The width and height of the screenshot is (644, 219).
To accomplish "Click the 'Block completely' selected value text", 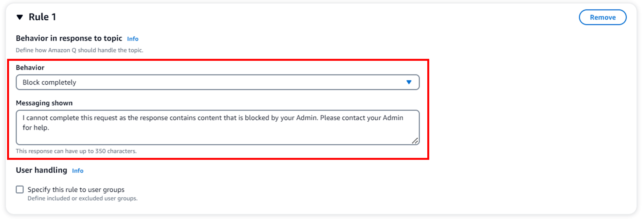I will (x=49, y=82).
